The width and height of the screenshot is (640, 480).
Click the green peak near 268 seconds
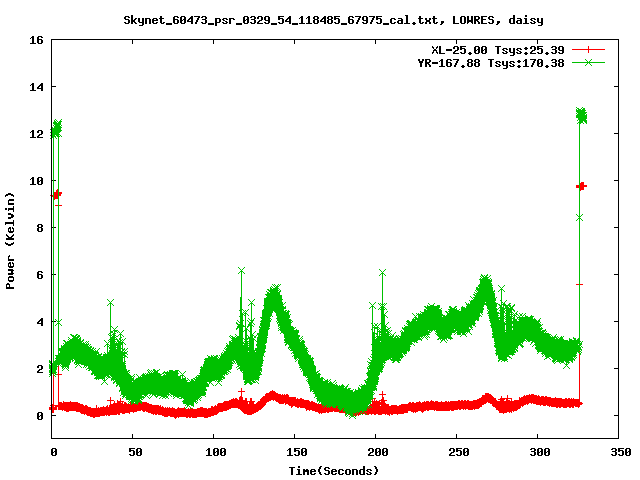coord(485,279)
